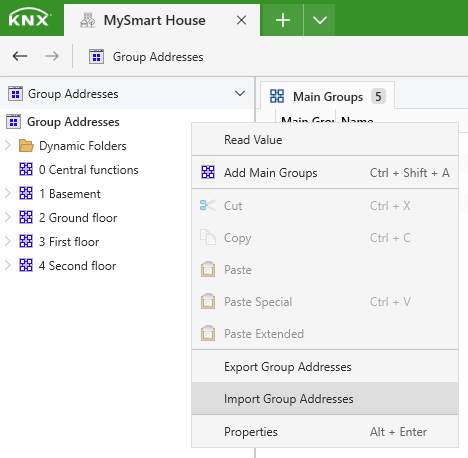Go forward with the right arrow
This screenshot has width=468, height=458.
pyautogui.click(x=52, y=56)
